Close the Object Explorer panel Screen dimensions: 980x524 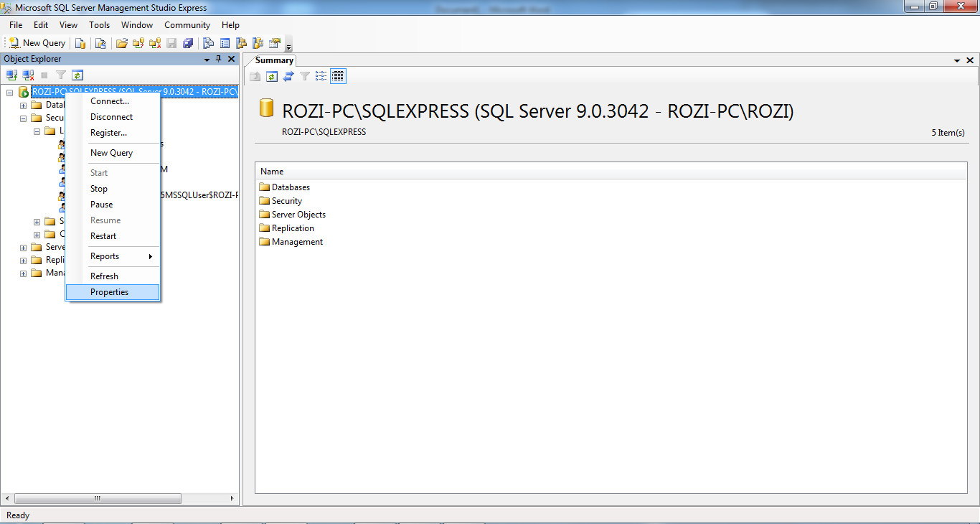pos(231,59)
